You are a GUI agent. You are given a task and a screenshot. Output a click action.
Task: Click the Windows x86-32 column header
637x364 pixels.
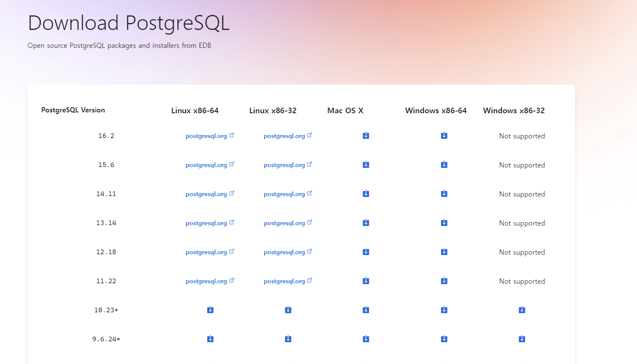click(514, 110)
